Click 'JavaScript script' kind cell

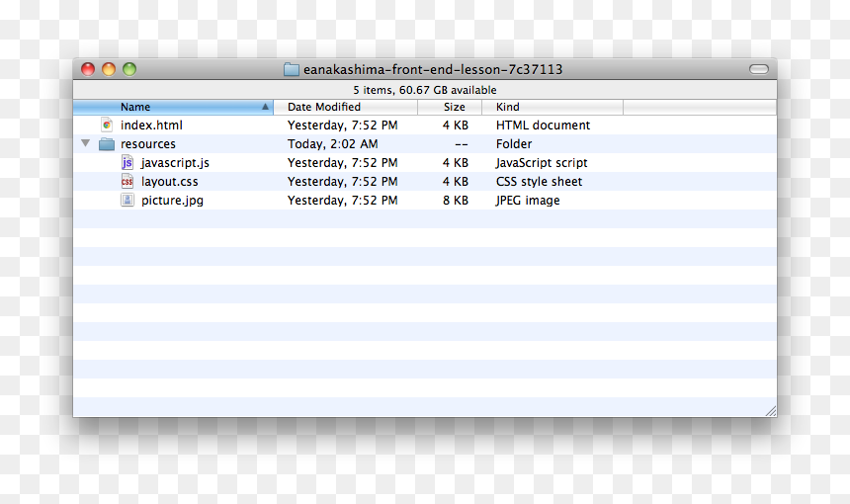(x=542, y=163)
